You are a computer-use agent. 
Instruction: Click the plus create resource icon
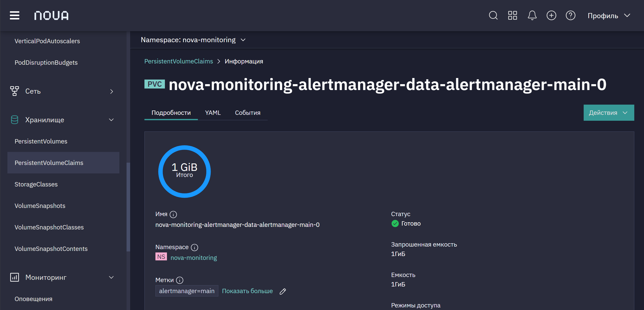coord(551,15)
